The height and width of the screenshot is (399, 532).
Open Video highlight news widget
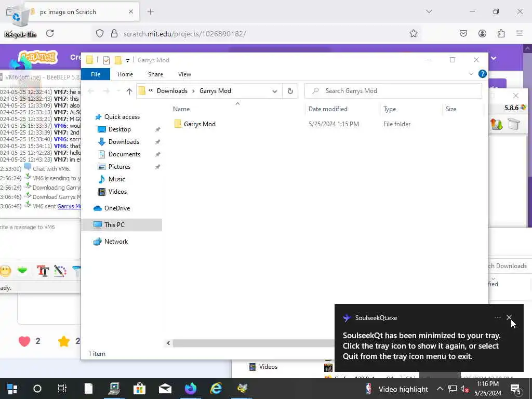pyautogui.click(x=396, y=389)
